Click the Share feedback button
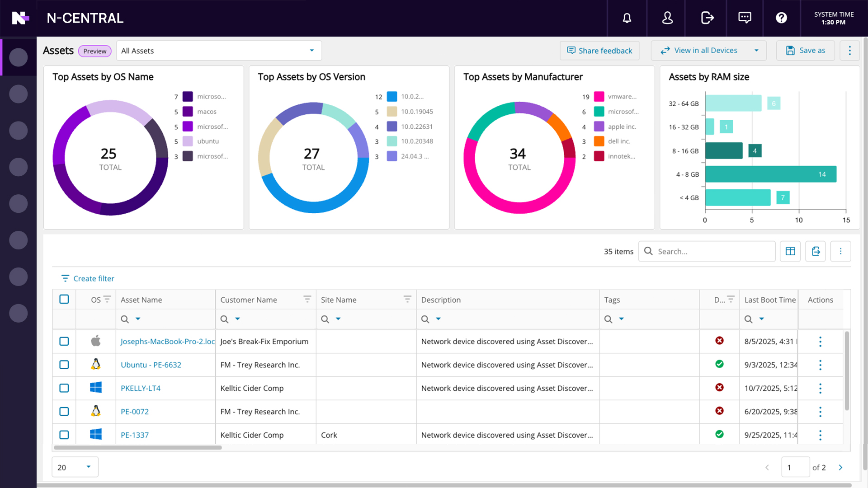 (x=599, y=51)
